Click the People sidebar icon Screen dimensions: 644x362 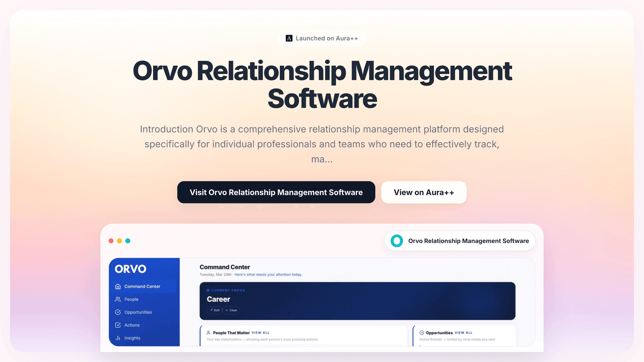coord(118,299)
